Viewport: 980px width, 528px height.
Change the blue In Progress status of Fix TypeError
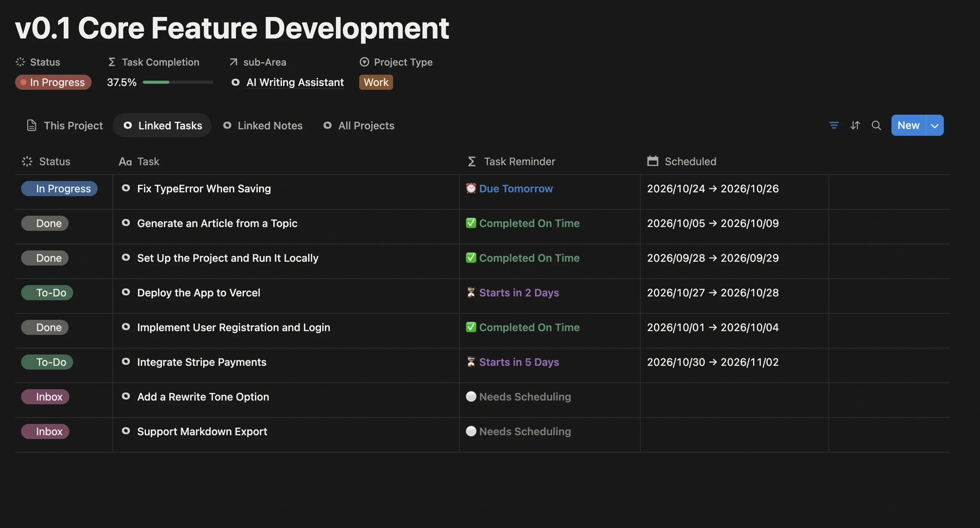(59, 189)
